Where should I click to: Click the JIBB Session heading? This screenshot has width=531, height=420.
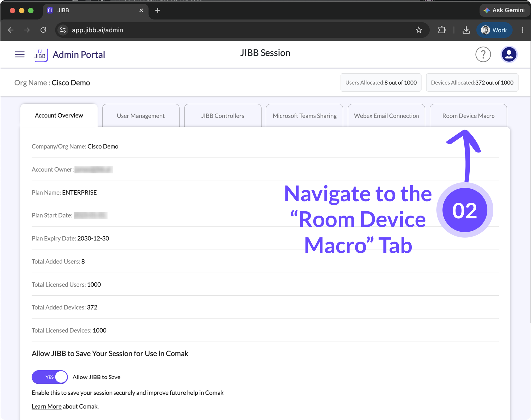click(265, 53)
